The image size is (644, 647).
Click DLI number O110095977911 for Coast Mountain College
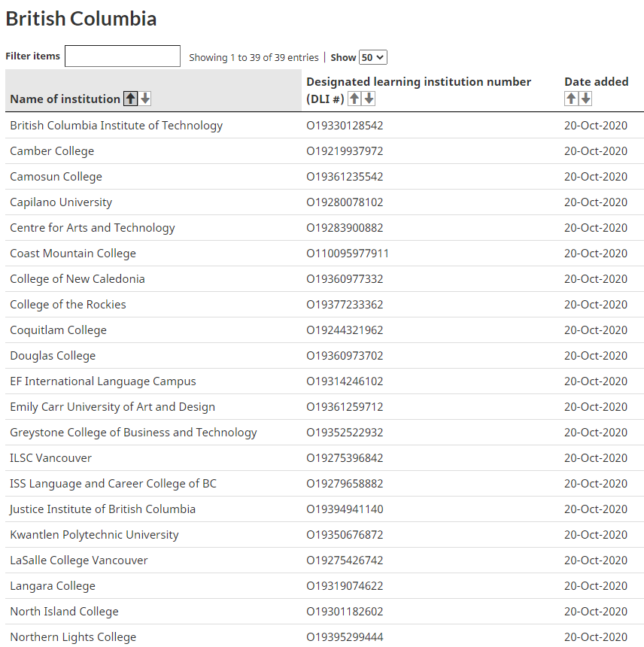point(348,254)
